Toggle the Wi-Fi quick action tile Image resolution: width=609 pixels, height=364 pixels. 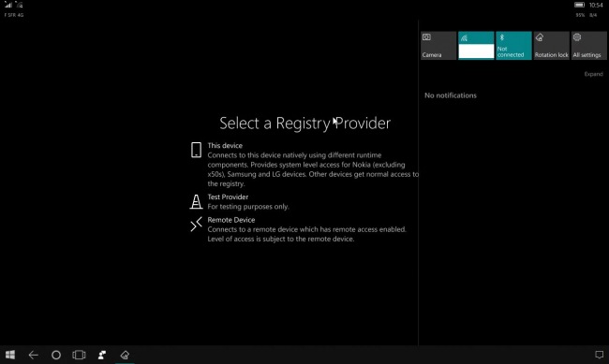(x=476, y=46)
